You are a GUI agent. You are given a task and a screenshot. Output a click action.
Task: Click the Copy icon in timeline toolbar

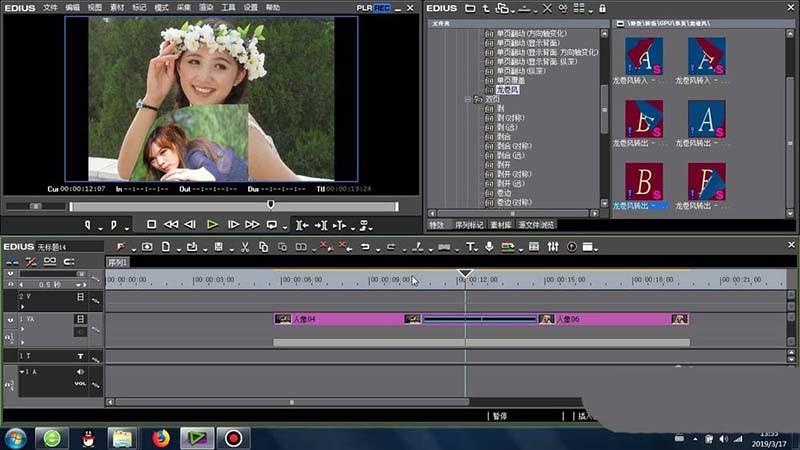point(264,247)
